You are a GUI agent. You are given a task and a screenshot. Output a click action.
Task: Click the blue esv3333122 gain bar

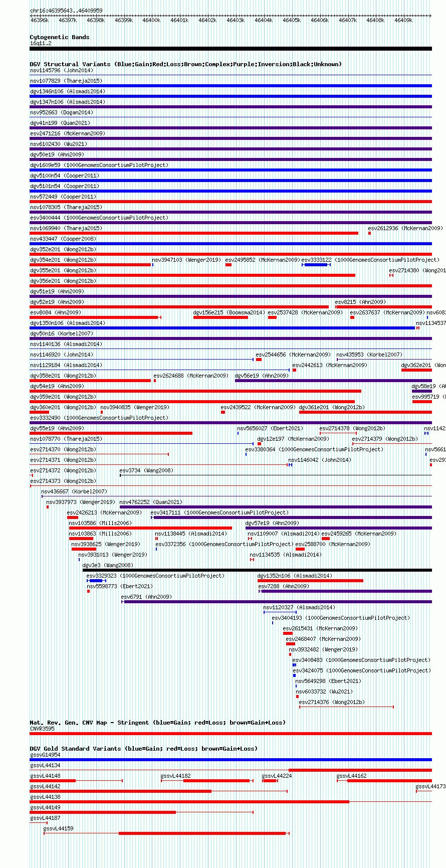point(316,265)
